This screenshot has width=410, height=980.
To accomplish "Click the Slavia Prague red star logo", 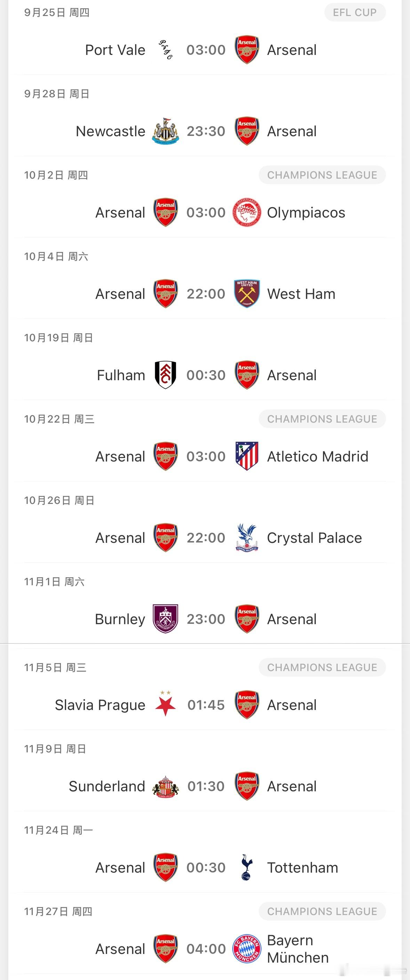I will [165, 704].
